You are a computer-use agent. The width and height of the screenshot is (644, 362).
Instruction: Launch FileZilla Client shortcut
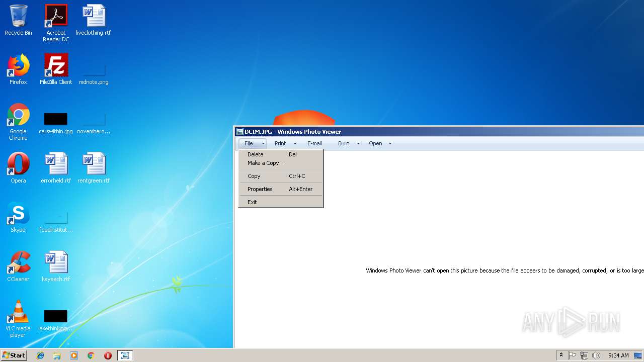[56, 69]
